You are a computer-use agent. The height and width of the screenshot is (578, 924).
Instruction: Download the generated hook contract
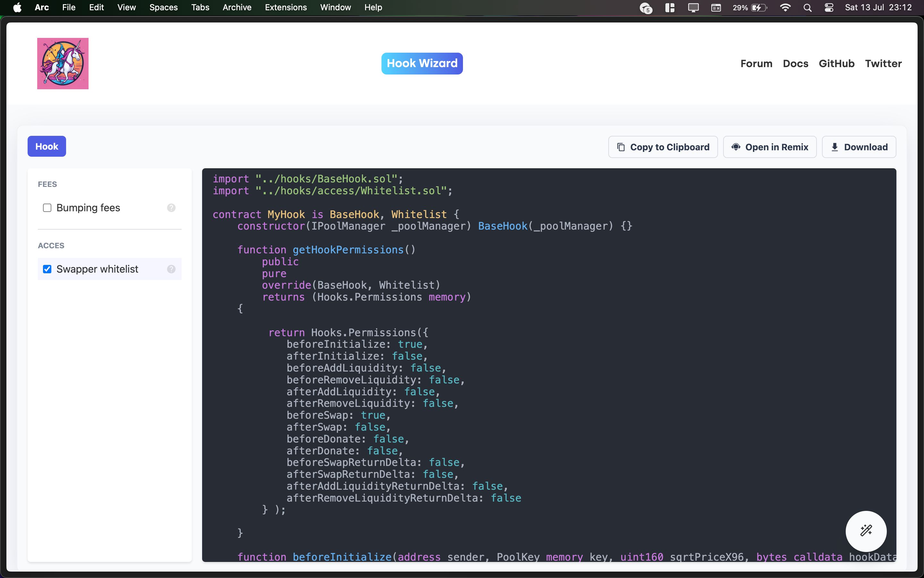pos(859,147)
